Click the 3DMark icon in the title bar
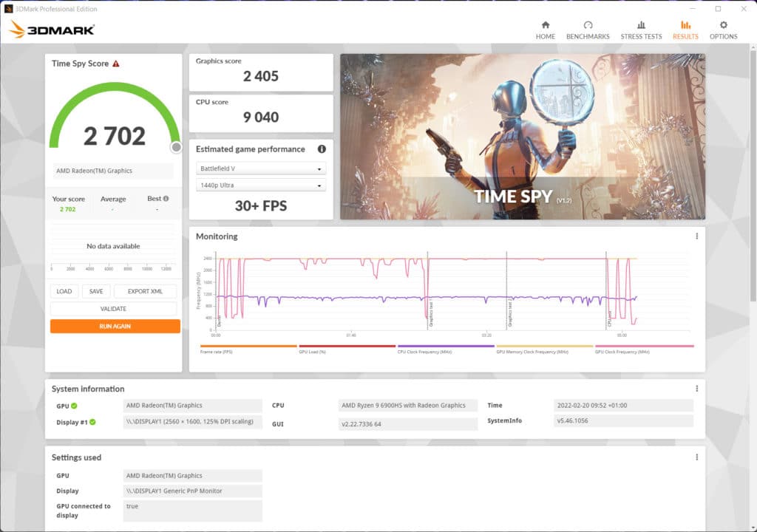The image size is (757, 532). (8, 9)
